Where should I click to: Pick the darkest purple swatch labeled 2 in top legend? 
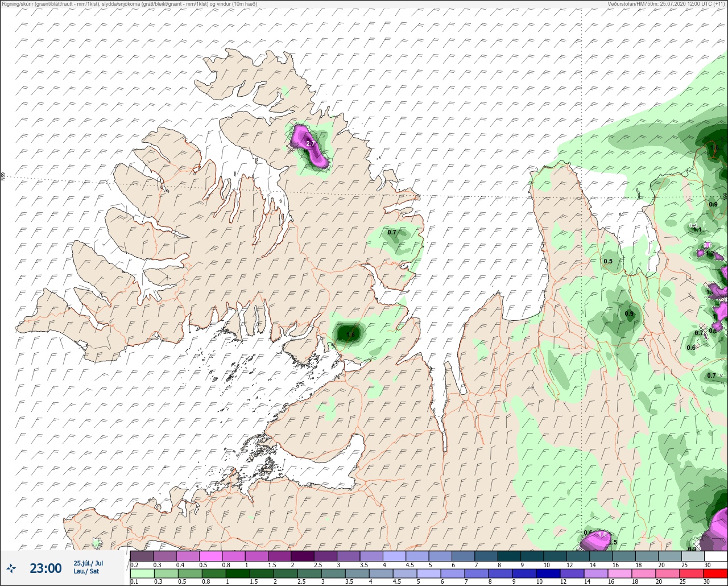click(302, 556)
